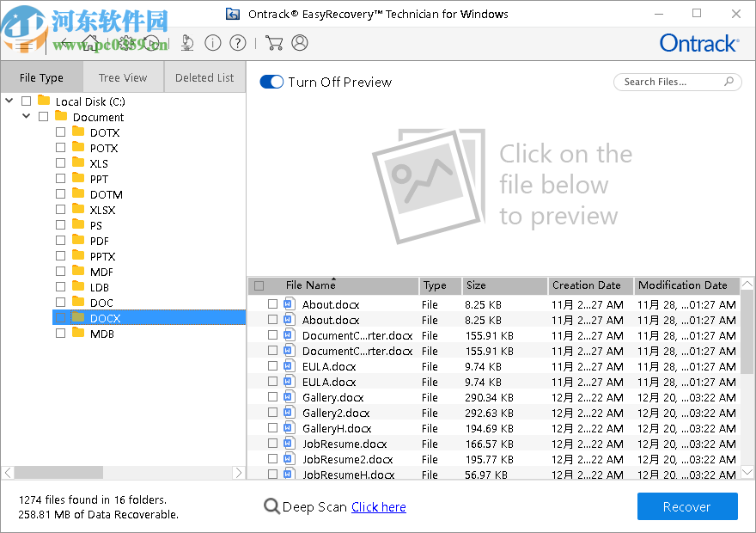Open the Deleted List tab
Image resolution: width=756 pixels, height=533 pixels.
204,77
